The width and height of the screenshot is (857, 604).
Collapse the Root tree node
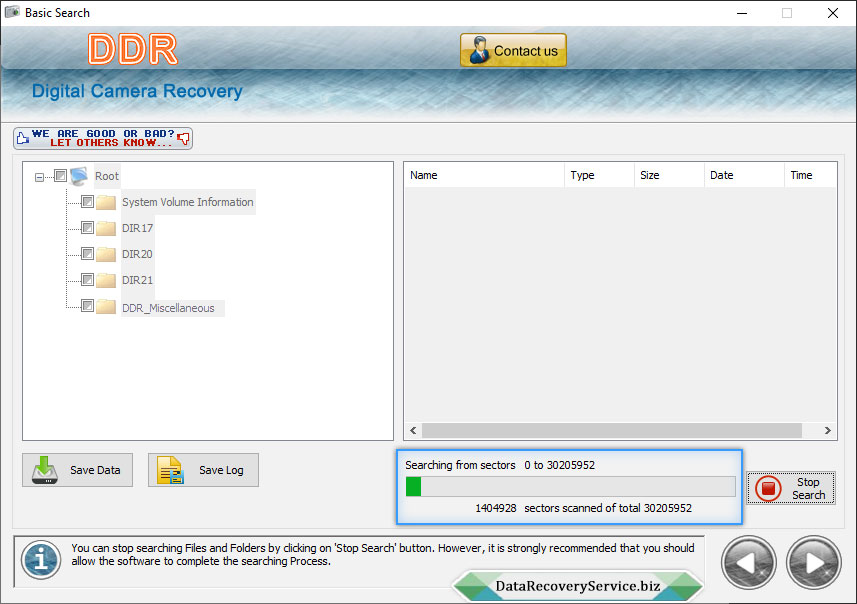(39, 177)
